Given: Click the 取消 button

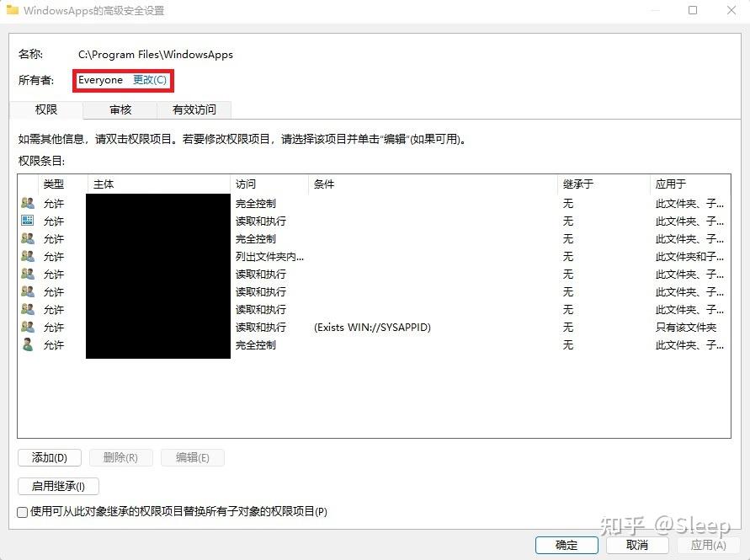Looking at the screenshot, I should point(637,545).
